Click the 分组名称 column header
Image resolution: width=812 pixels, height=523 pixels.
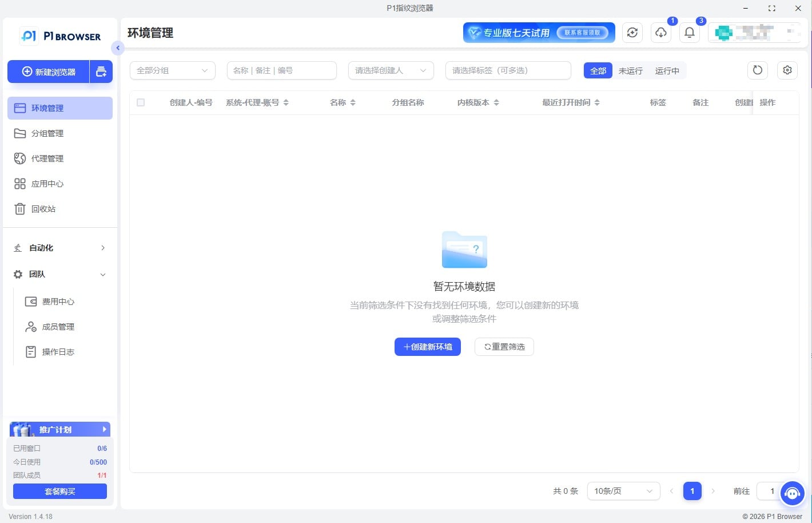pos(408,102)
